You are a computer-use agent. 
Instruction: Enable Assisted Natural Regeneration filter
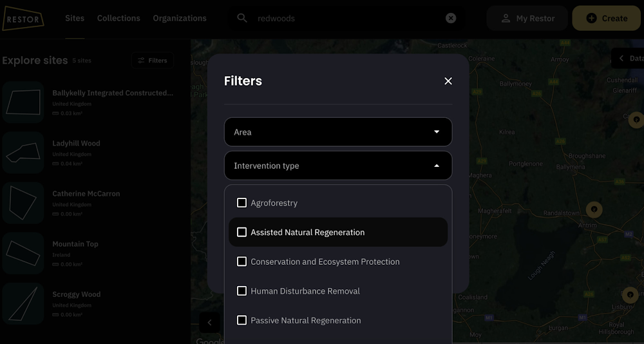(x=241, y=232)
